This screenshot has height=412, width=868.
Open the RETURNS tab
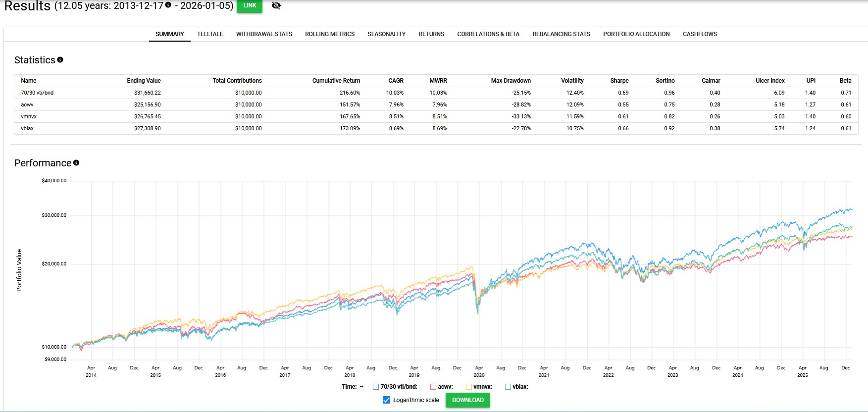coord(431,34)
